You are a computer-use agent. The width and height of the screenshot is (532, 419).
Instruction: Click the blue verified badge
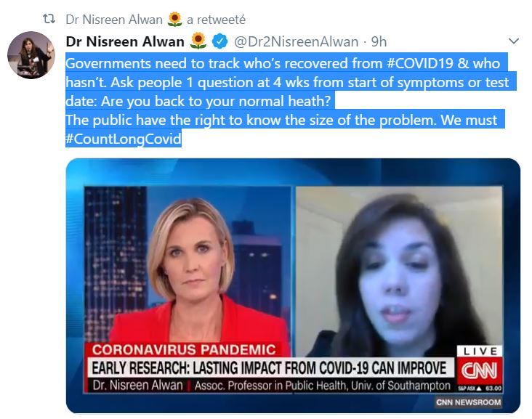pyautogui.click(x=220, y=41)
